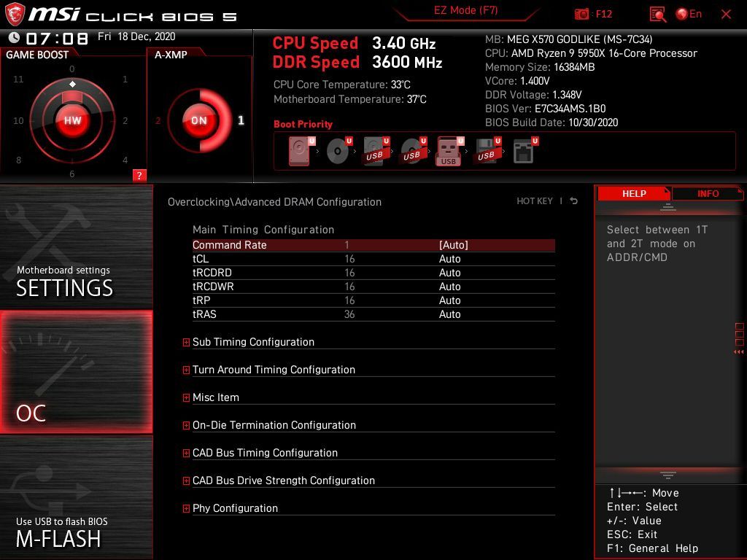The height and width of the screenshot is (560, 747).
Task: Click the GAME BOOST header label
Action: (x=37, y=55)
